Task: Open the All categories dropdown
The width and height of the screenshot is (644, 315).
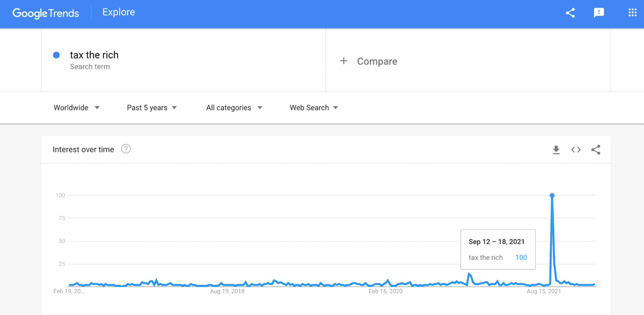Action: pos(234,107)
